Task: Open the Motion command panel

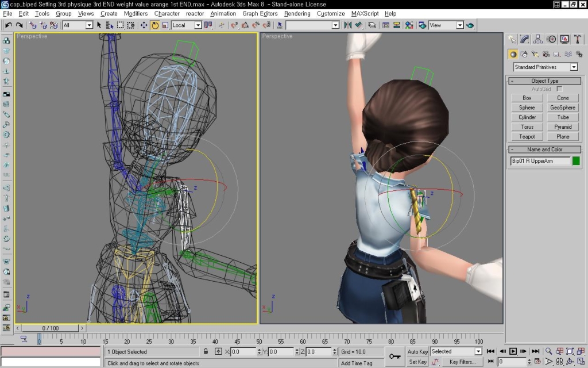Action: (x=551, y=39)
